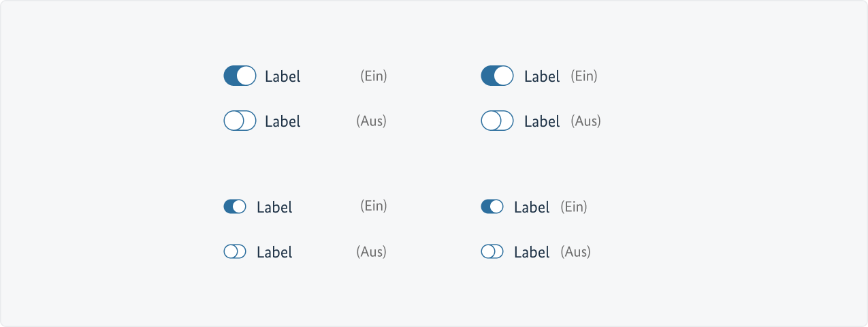The width and height of the screenshot is (868, 327).
Task: Turn on the large 'Aus' switch in left column
Action: pos(240,121)
